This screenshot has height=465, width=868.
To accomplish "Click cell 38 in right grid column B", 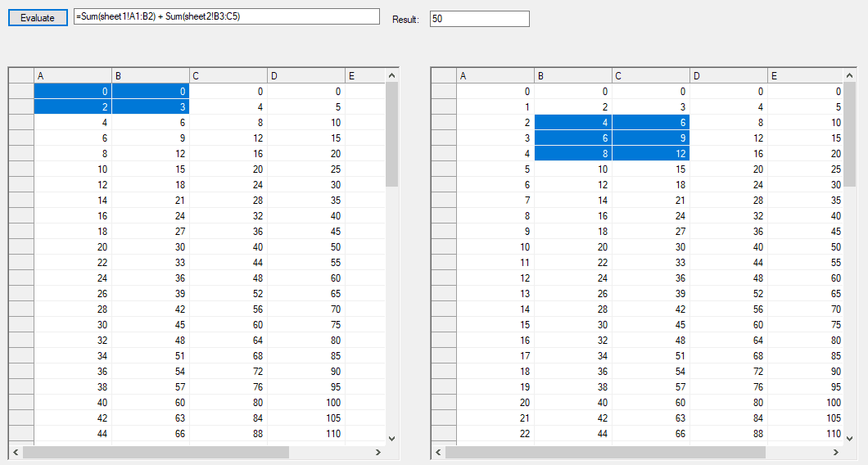I will 573,387.
